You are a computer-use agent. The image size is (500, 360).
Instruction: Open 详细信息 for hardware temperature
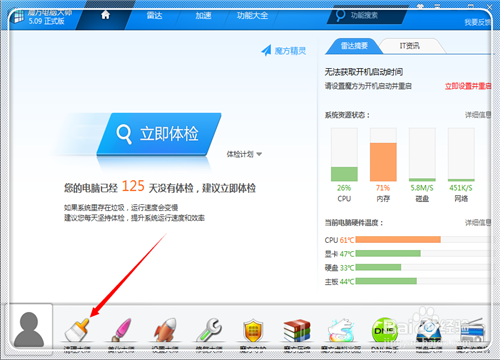[478, 222]
